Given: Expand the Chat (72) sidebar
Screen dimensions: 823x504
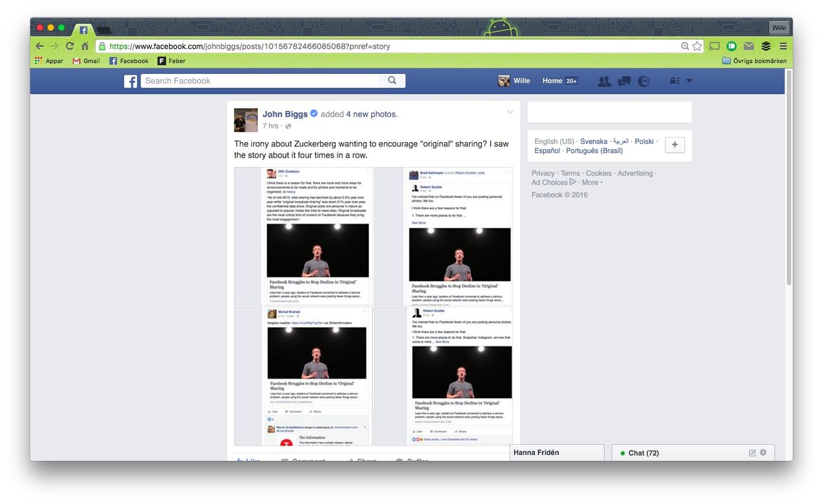Looking at the screenshot, I should point(693,453).
